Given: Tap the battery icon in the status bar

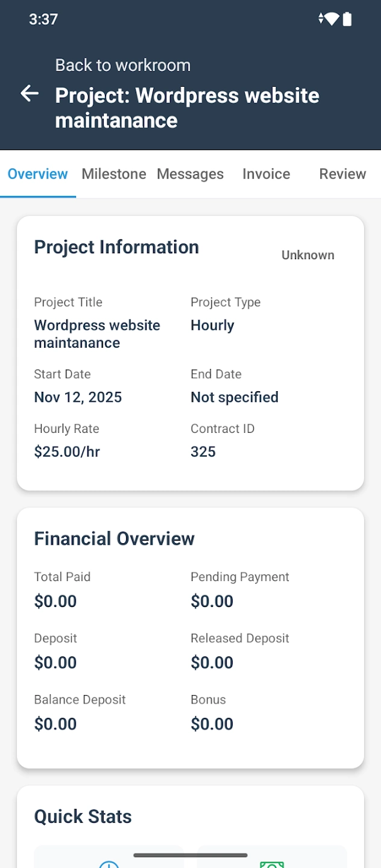Looking at the screenshot, I should [348, 19].
